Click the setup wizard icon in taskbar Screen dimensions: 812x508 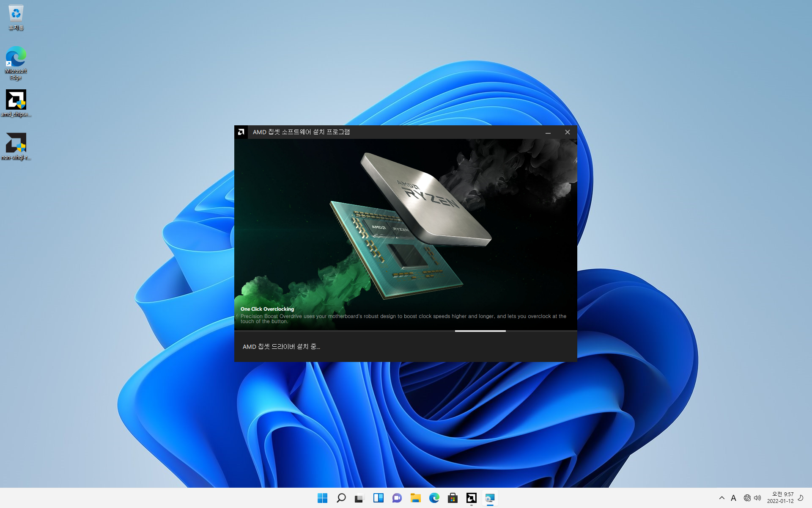click(x=490, y=498)
